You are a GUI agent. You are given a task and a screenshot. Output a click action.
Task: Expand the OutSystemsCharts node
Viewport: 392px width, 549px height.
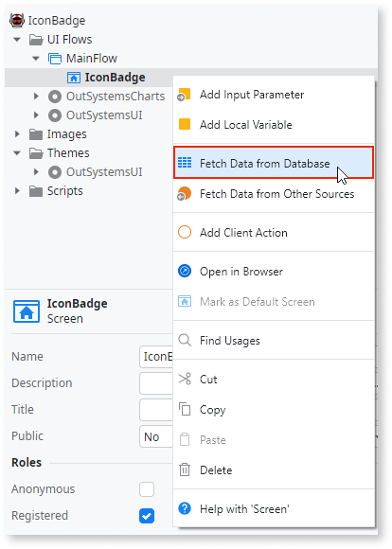pos(36,96)
